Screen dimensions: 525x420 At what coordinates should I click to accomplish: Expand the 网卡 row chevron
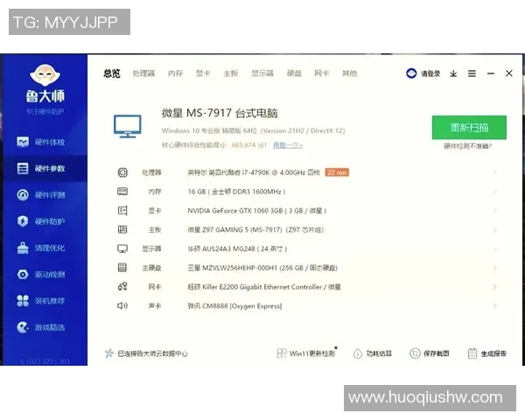pos(495,287)
